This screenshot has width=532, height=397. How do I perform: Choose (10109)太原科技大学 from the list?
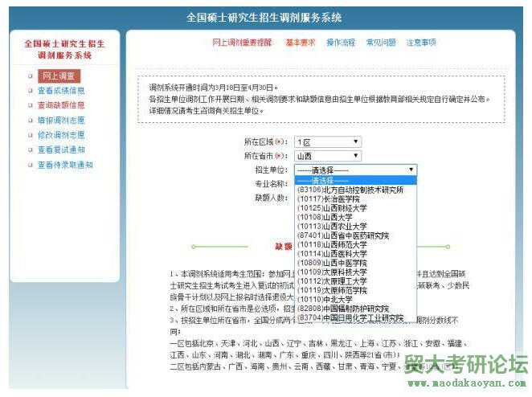click(355, 272)
